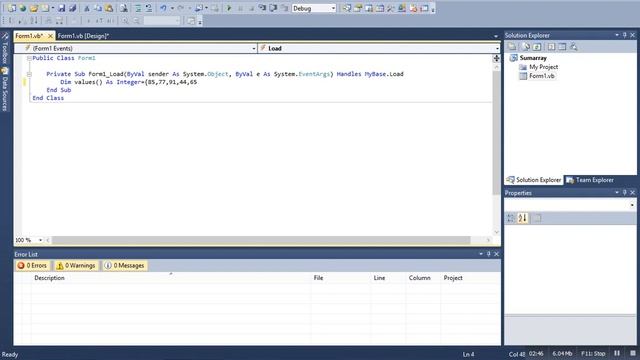Screen dimensions: 640x360
Task: Click Show All Files icon in Solution Explorer
Action: 526,47
